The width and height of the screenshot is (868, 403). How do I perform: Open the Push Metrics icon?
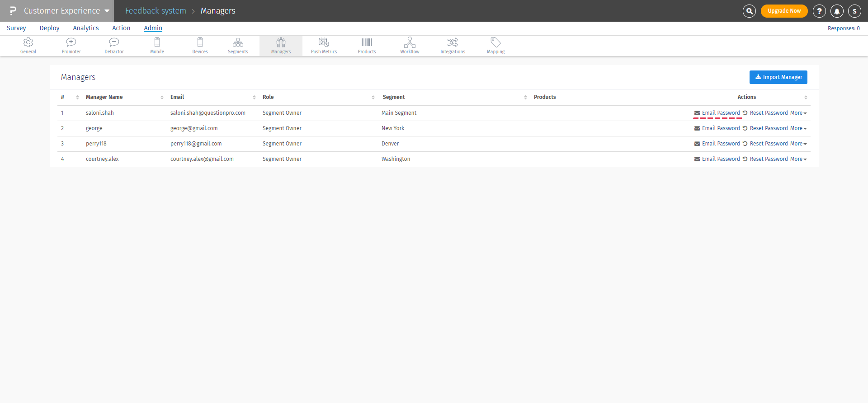click(x=324, y=42)
